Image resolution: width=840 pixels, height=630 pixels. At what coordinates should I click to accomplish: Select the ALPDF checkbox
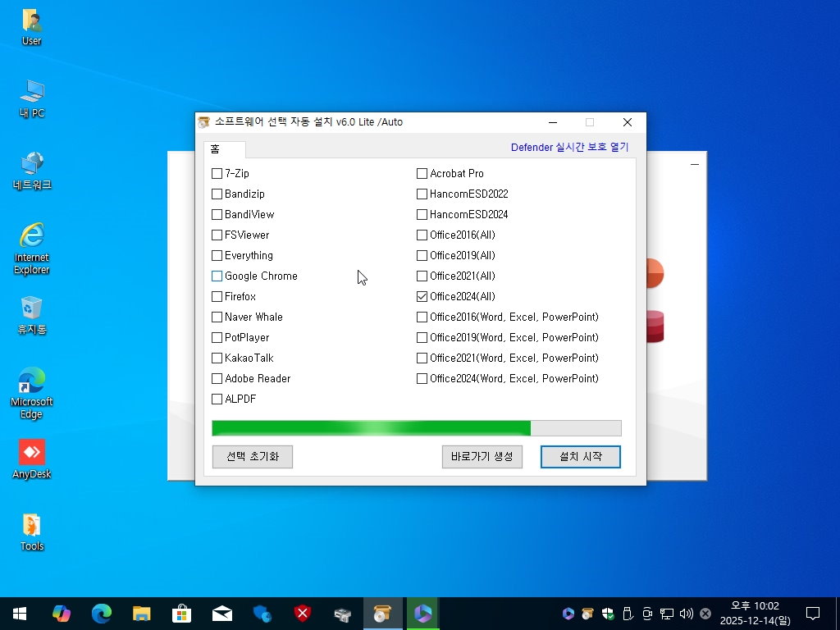(x=217, y=399)
